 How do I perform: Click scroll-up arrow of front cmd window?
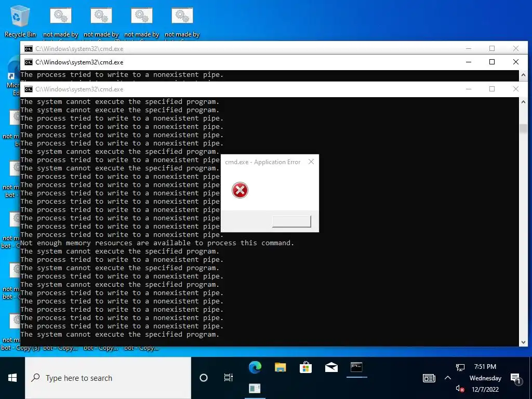coord(523,102)
